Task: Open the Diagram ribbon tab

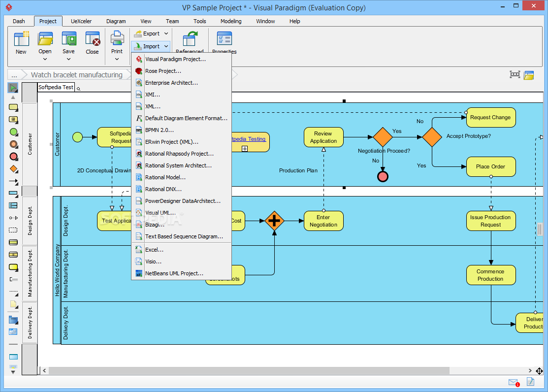Action: click(x=116, y=21)
